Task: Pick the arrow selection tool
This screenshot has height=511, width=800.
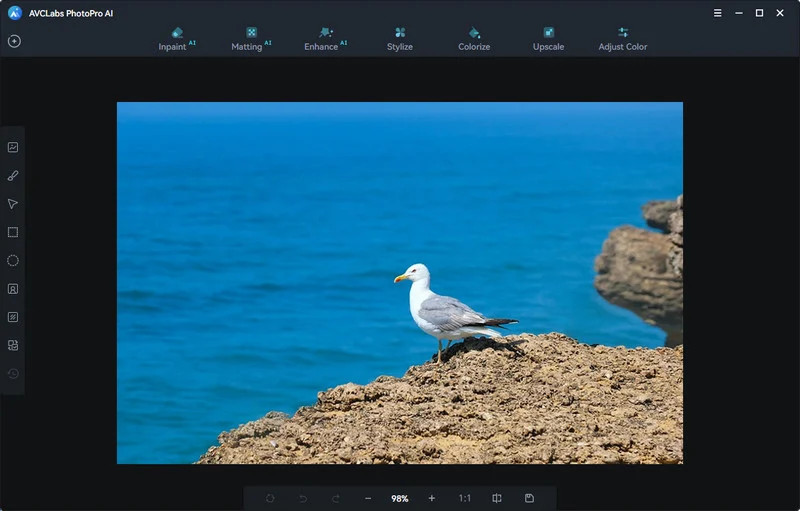Action: pyautogui.click(x=13, y=204)
